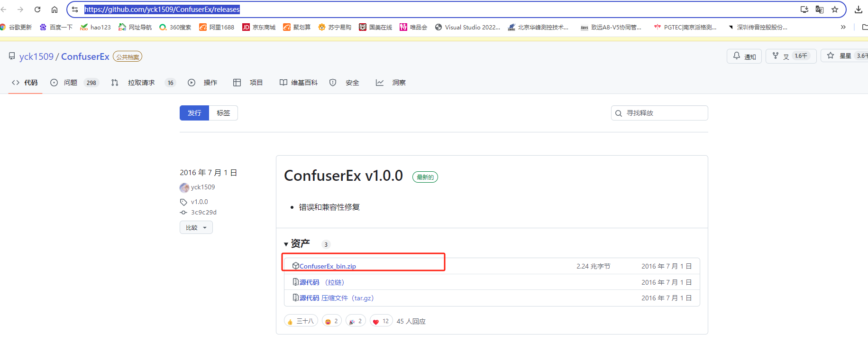The width and height of the screenshot is (868, 344).
Task: Open 深圳传音控股股份 bookmark
Action: pos(757,27)
